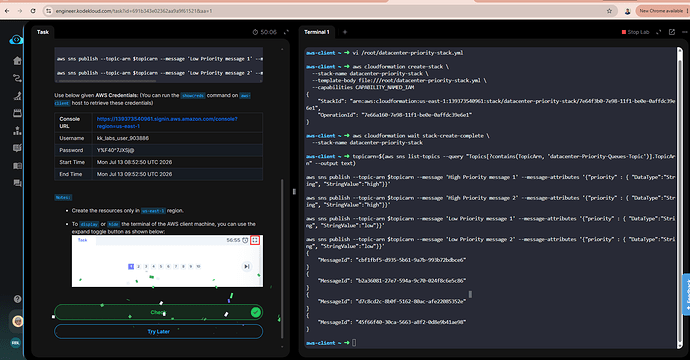Viewport: 690px width, 360px height.
Task: Switch to the Task tab
Action: click(43, 32)
